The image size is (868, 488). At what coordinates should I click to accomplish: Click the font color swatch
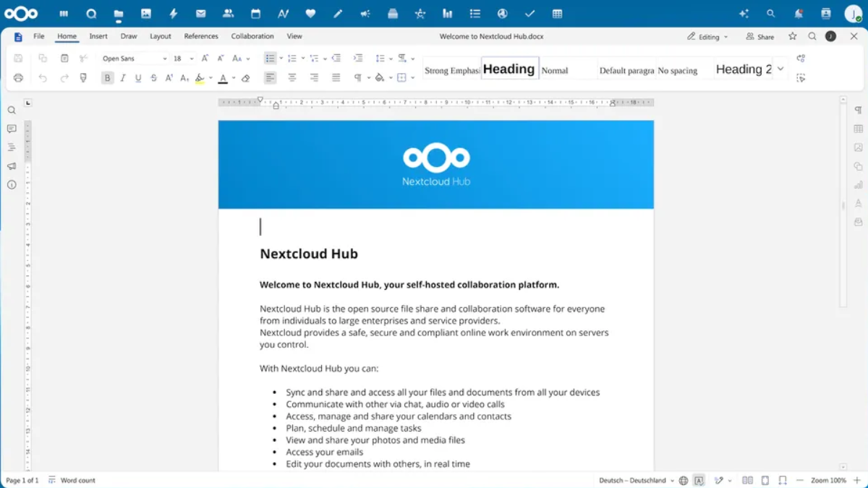[223, 78]
